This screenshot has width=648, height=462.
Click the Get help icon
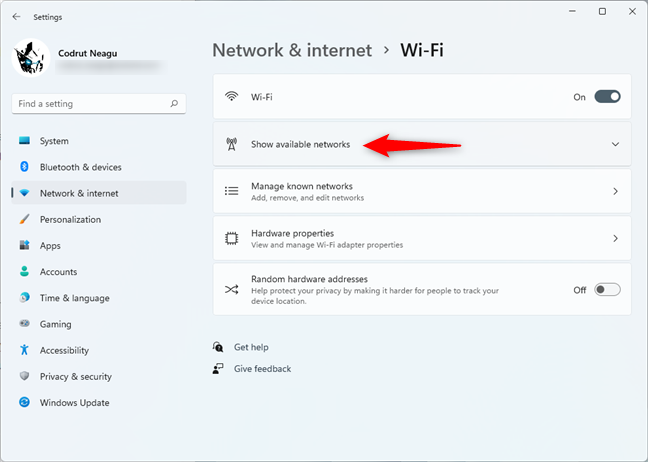218,346
